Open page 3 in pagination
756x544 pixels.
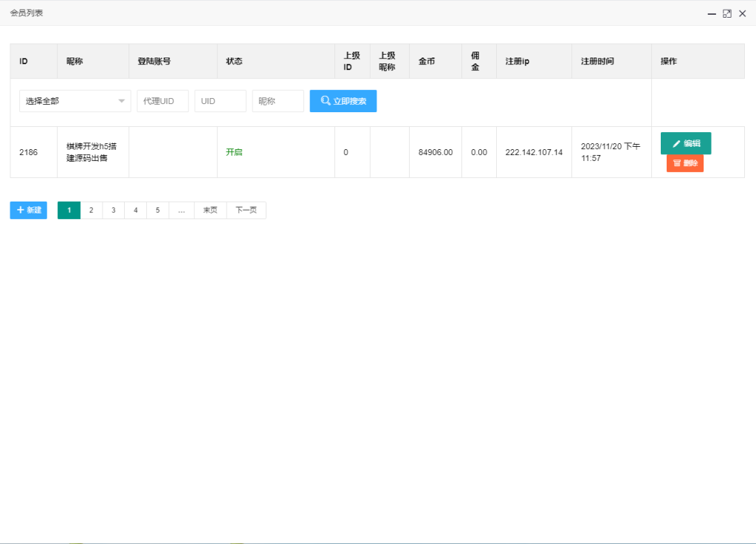(113, 210)
